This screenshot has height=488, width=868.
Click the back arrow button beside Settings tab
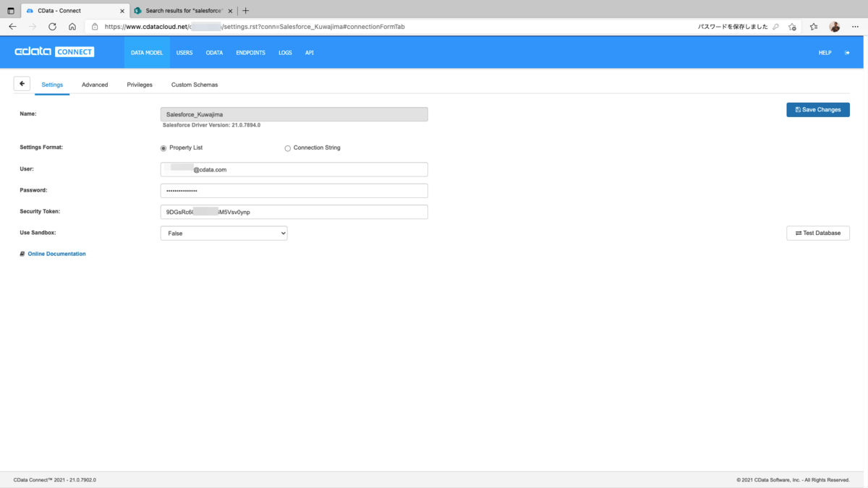point(22,84)
